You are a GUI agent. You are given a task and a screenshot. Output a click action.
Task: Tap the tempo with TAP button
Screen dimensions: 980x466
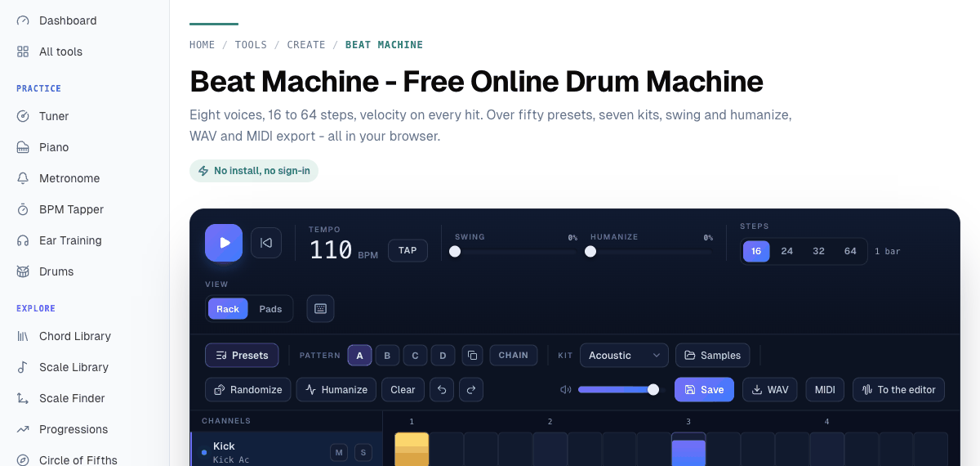(408, 250)
